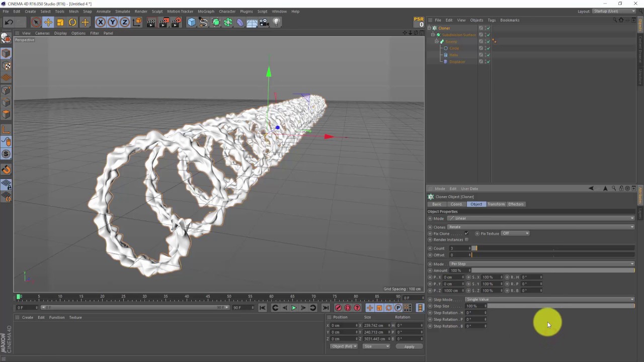
Task: Open the spline pen tool icon
Action: (x=203, y=22)
